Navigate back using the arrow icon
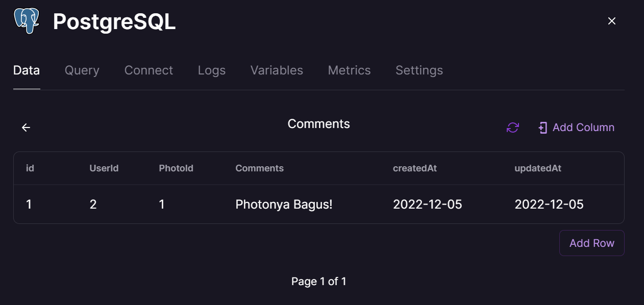 pyautogui.click(x=26, y=128)
